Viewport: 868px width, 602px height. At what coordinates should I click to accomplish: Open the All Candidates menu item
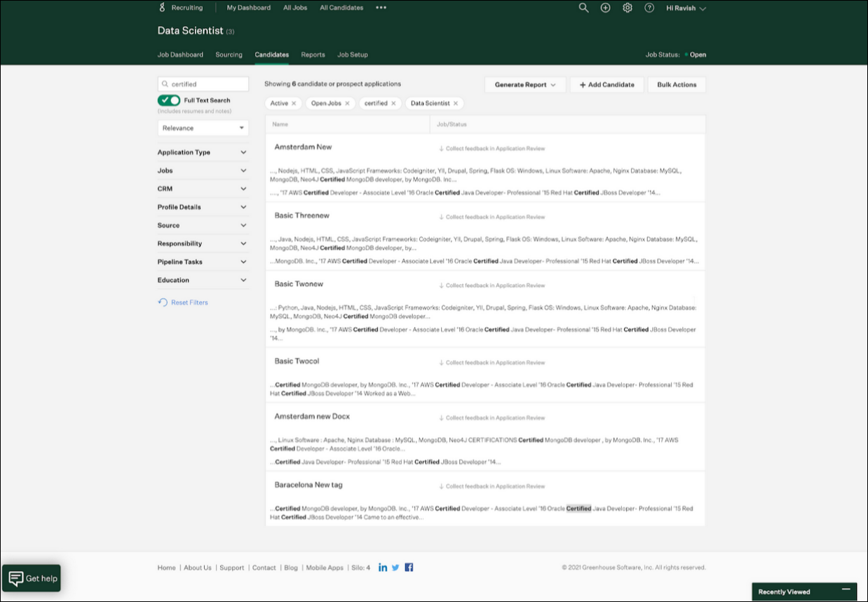(x=341, y=8)
